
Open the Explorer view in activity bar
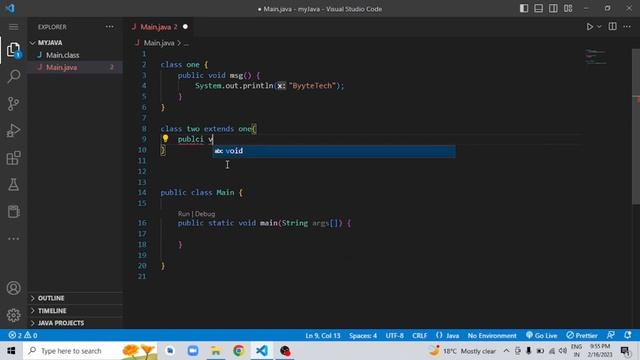[13, 50]
